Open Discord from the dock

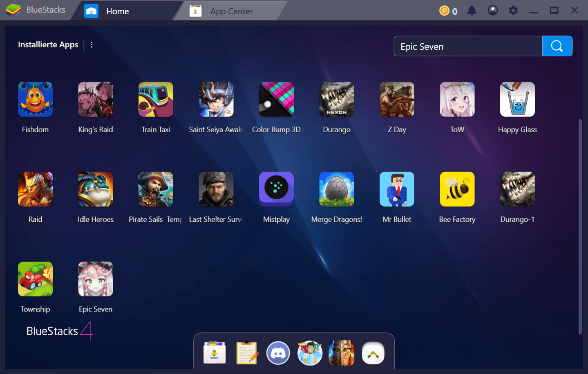(x=278, y=353)
